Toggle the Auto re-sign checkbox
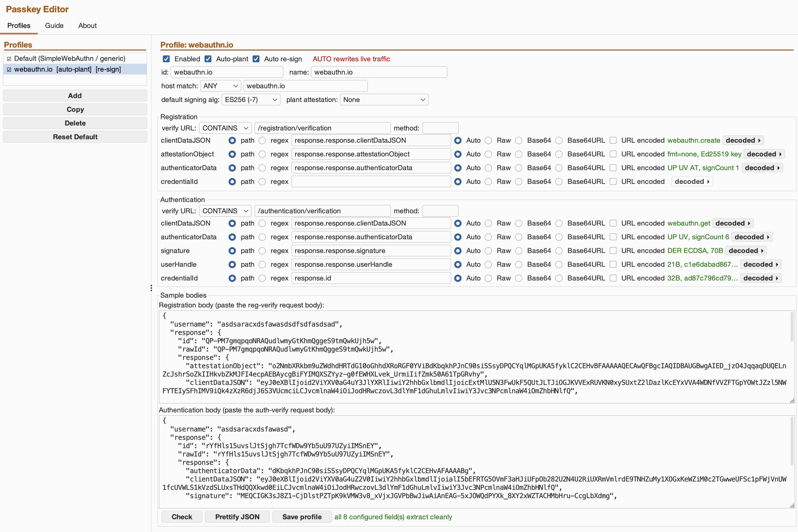Image resolution: width=798 pixels, height=532 pixels. (256, 59)
